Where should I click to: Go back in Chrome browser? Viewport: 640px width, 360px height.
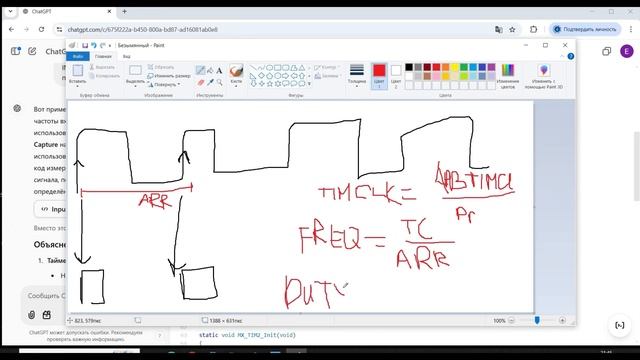[11, 29]
